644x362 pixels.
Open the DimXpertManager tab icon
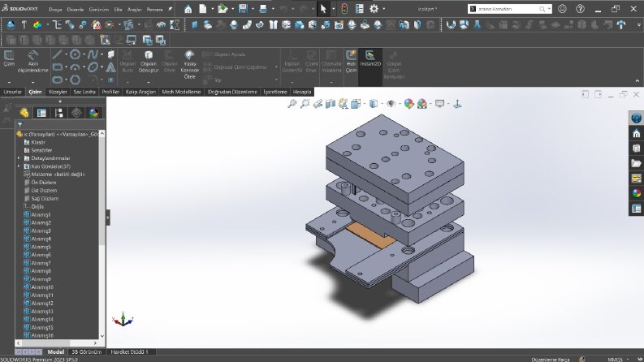coord(76,113)
